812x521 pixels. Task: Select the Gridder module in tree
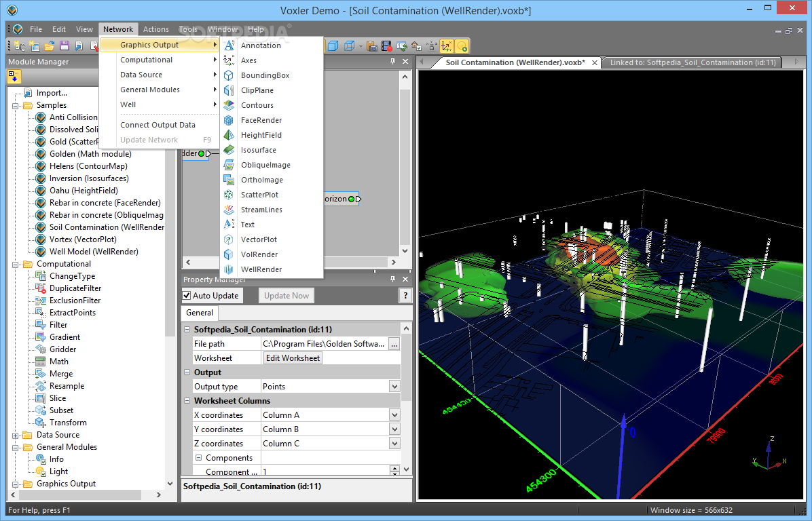(x=62, y=349)
